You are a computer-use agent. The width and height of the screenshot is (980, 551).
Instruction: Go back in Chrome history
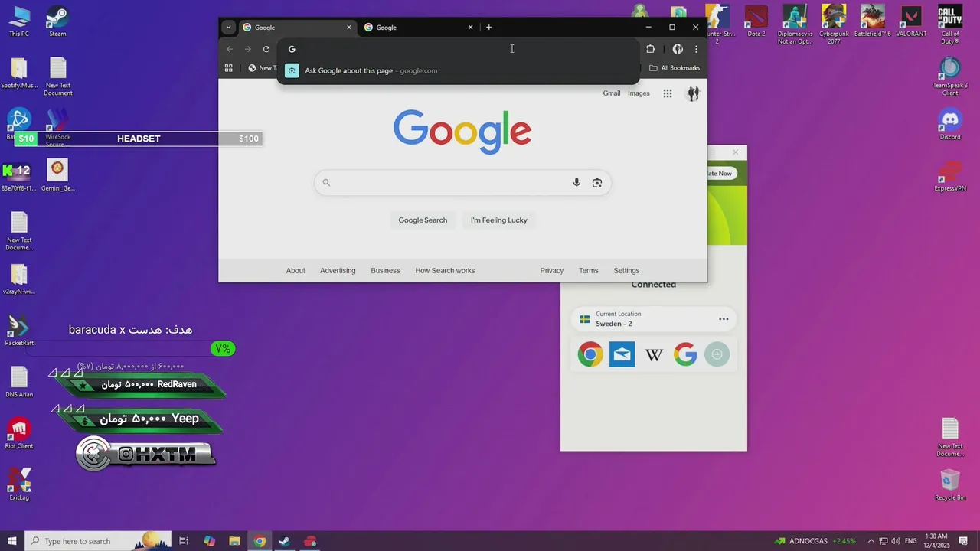[230, 49]
